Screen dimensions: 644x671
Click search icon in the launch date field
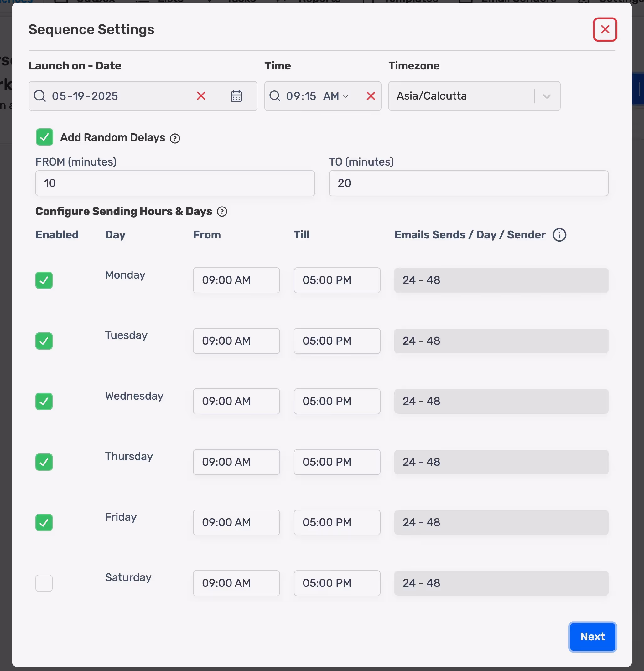point(40,96)
